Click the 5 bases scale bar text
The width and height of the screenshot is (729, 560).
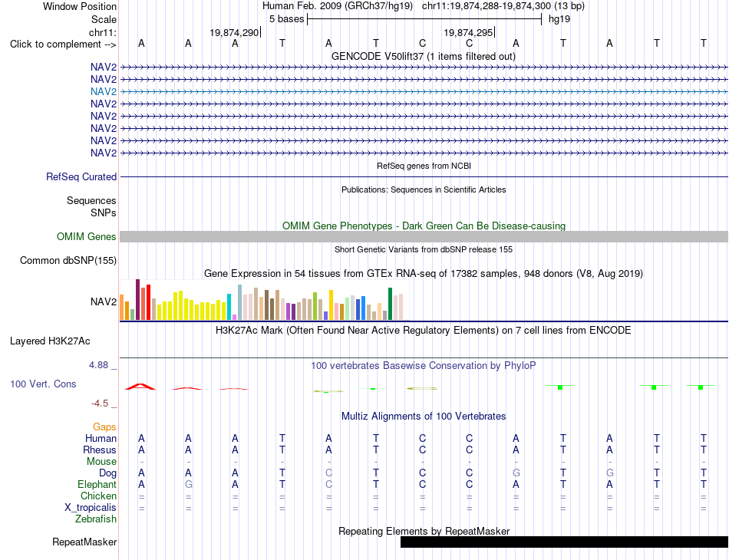click(x=286, y=19)
